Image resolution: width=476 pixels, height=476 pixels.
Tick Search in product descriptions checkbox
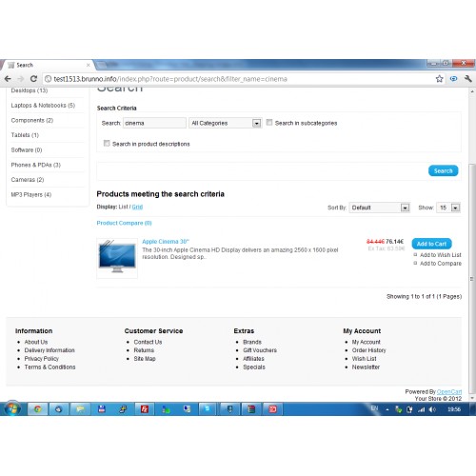click(107, 144)
